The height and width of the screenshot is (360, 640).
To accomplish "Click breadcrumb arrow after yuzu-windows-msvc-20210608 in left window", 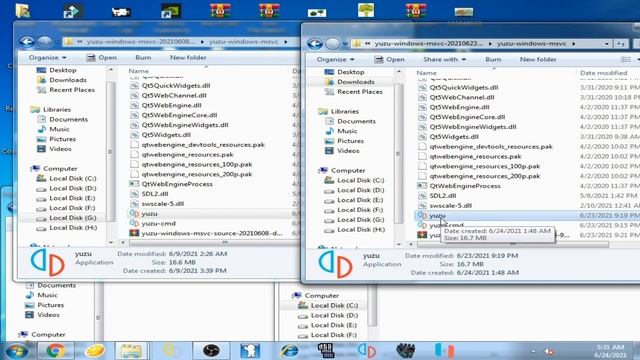I will (202, 42).
